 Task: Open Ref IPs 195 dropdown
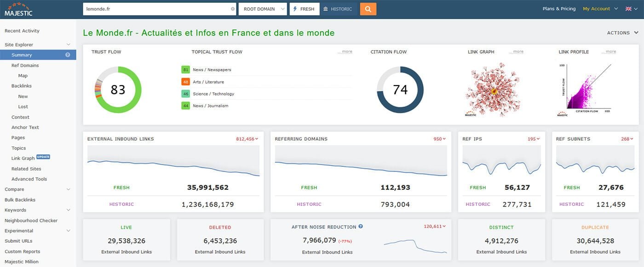click(534, 139)
